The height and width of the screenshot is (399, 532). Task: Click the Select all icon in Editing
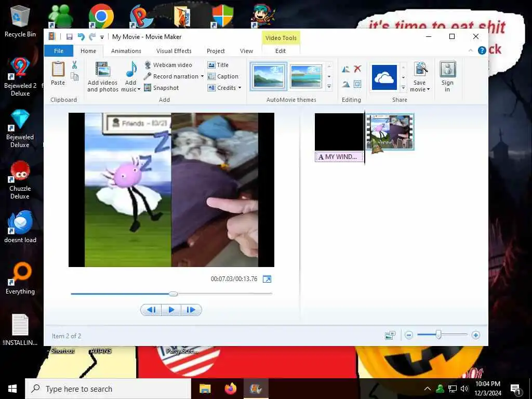coord(357,84)
